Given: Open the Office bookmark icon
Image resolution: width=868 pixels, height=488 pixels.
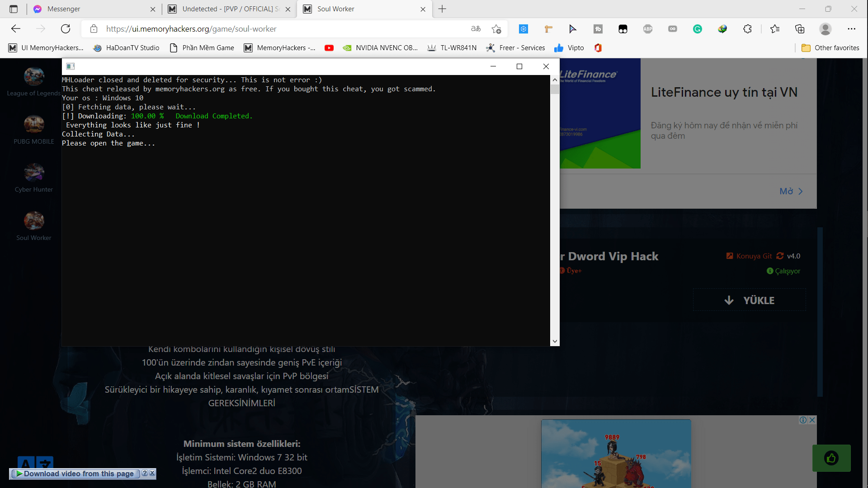Looking at the screenshot, I should (598, 48).
